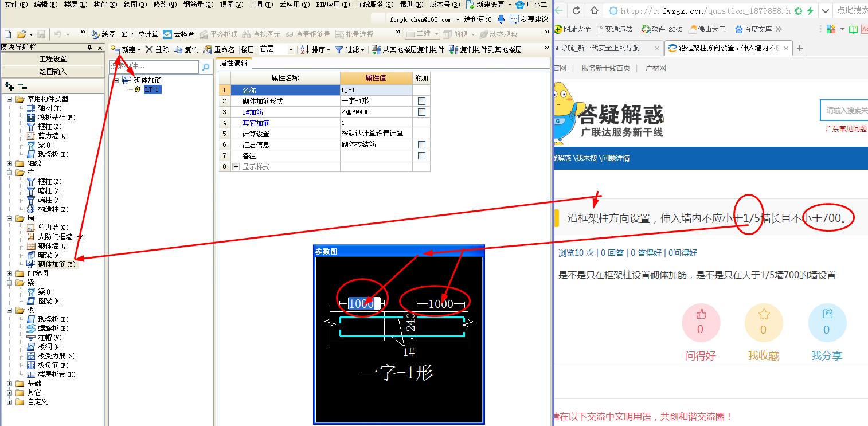
Task: Launch 云检查 cloud check
Action: (179, 34)
